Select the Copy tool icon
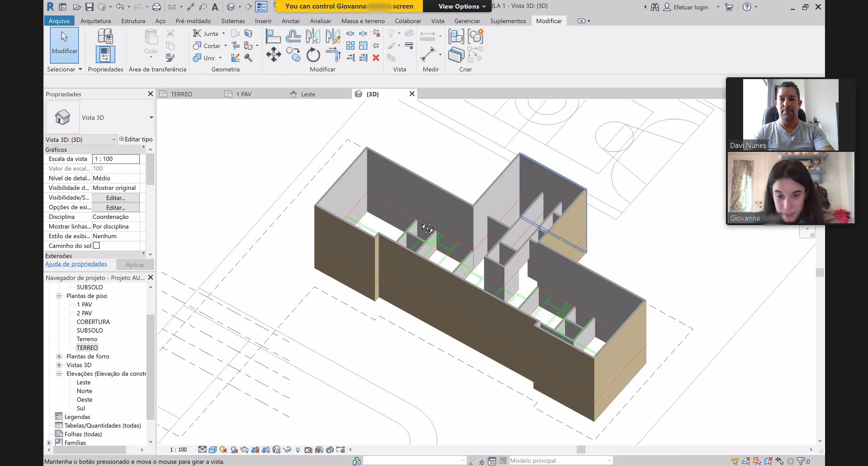The image size is (868, 466). tap(293, 55)
